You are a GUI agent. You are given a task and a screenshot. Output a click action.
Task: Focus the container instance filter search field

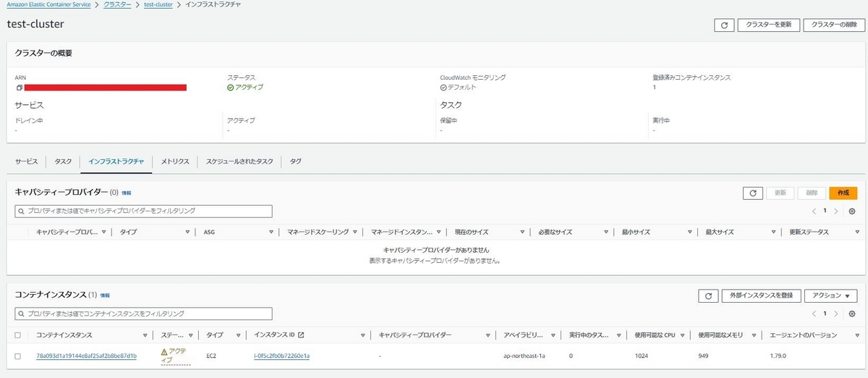(144, 314)
